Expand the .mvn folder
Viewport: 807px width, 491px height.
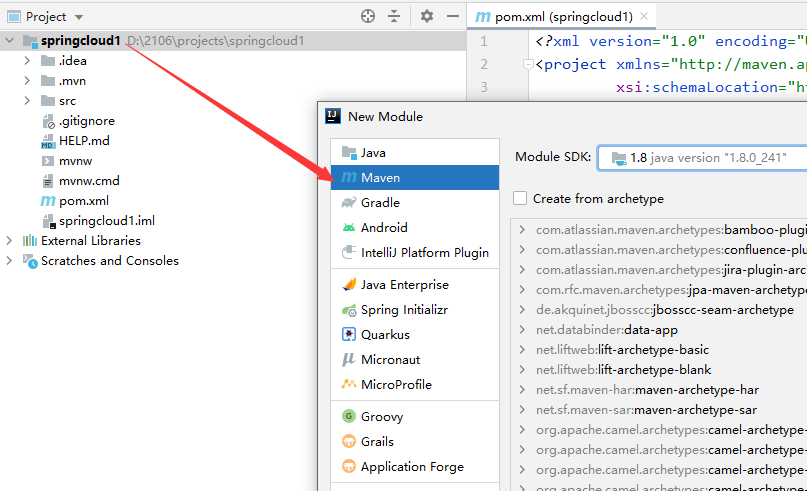(27, 81)
